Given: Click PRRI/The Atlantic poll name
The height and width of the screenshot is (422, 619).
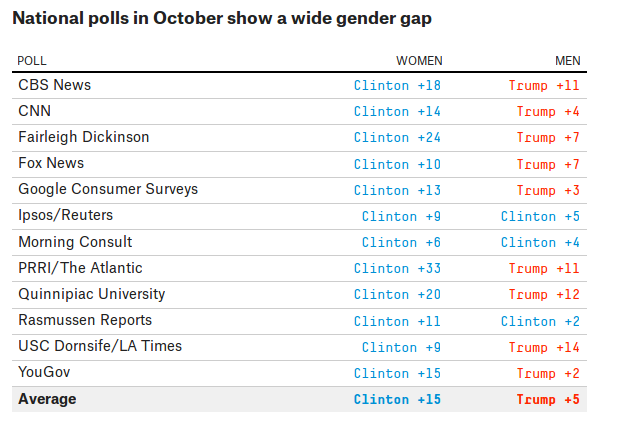Looking at the screenshot, I should point(80,268).
